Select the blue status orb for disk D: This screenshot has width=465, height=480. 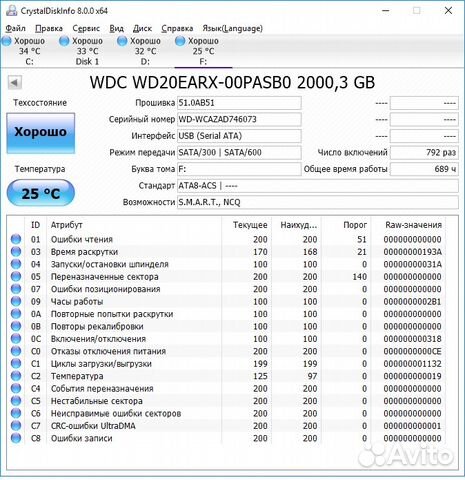click(x=122, y=41)
